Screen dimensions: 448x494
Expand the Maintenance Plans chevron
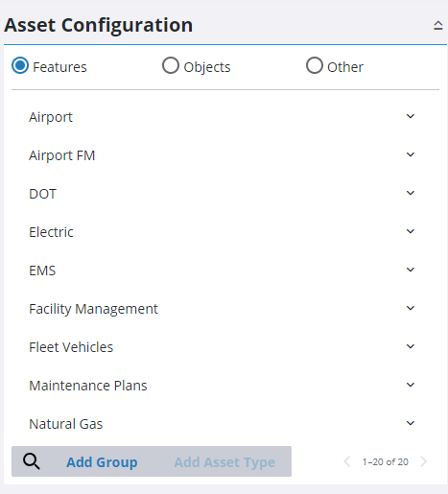pyautogui.click(x=411, y=385)
